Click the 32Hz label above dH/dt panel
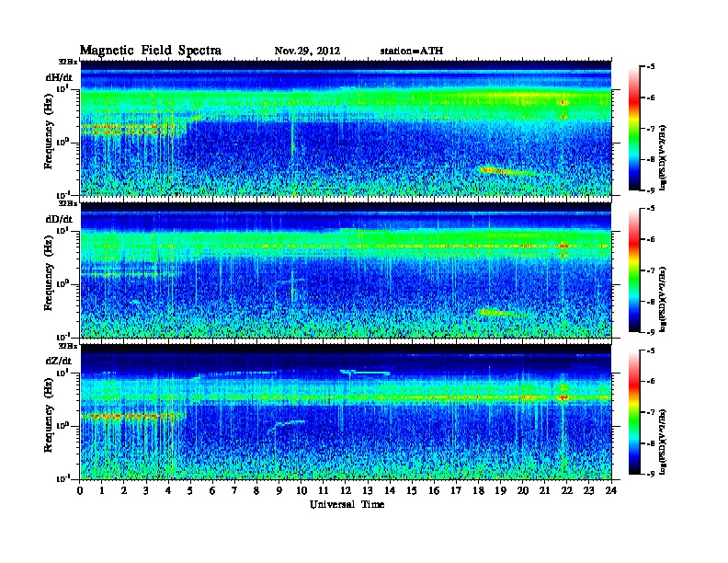Viewport: 728px width, 563px height. [x=68, y=62]
